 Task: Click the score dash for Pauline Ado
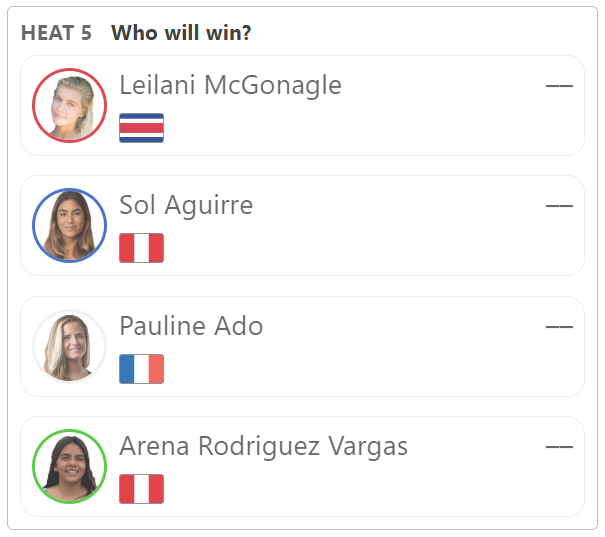click(559, 327)
